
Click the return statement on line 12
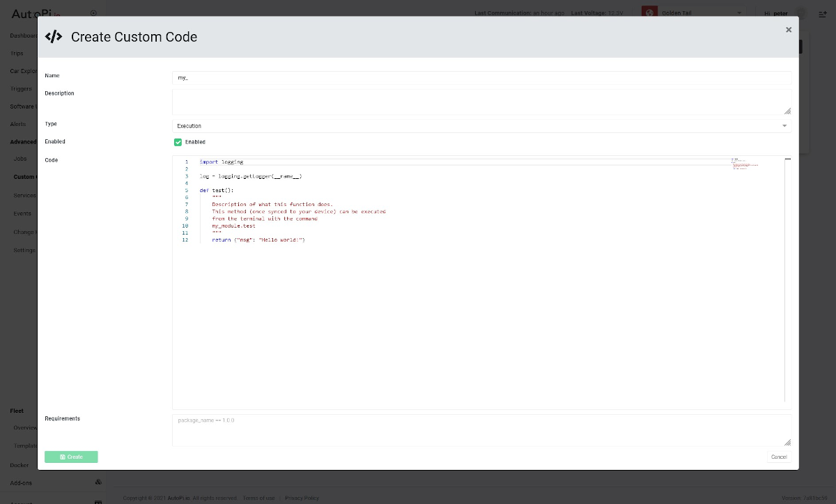(258, 240)
